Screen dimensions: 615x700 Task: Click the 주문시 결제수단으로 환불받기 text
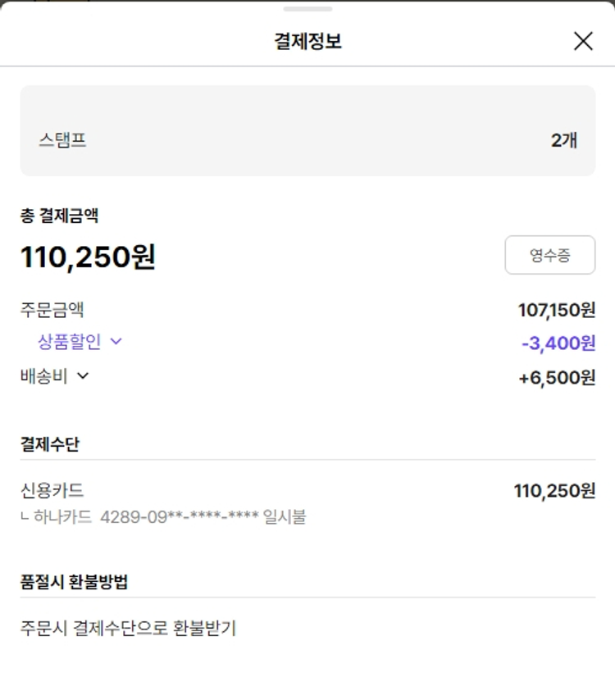(128, 629)
